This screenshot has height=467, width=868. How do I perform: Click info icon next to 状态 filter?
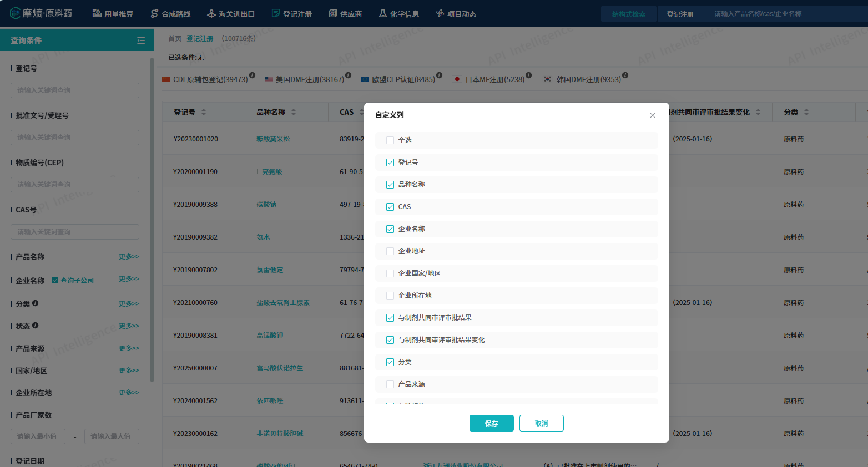(x=36, y=326)
